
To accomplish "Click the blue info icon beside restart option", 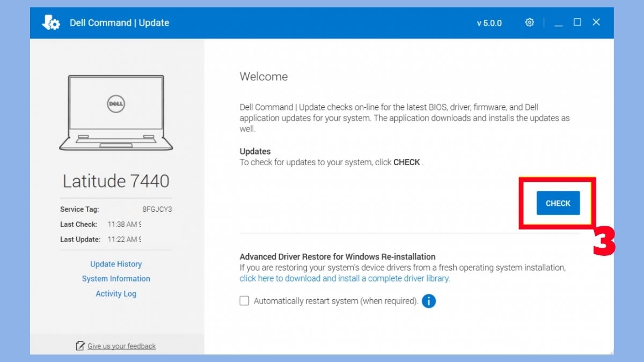I will click(x=429, y=301).
